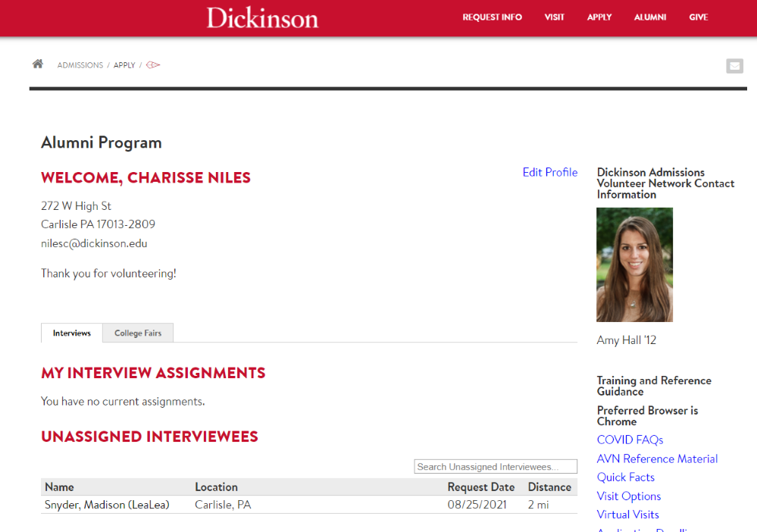
Task: Click 08/25/2021 request date cell
Action: (477, 505)
